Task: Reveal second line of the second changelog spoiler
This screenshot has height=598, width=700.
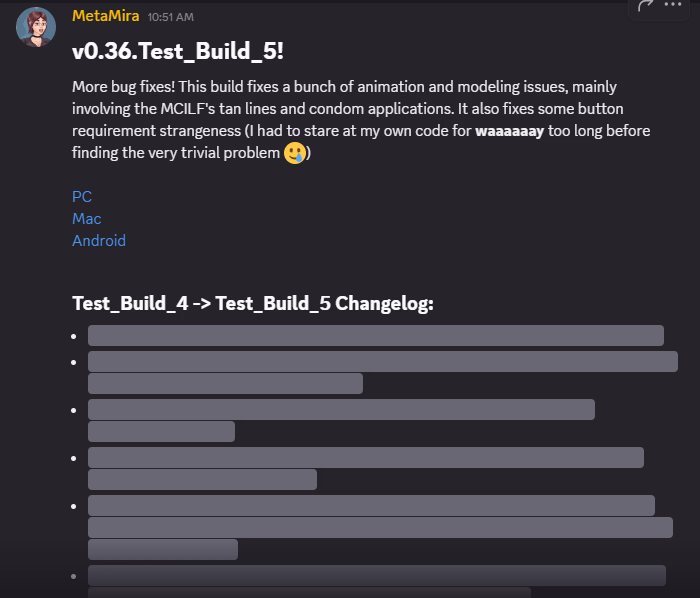Action: pyautogui.click(x=225, y=384)
